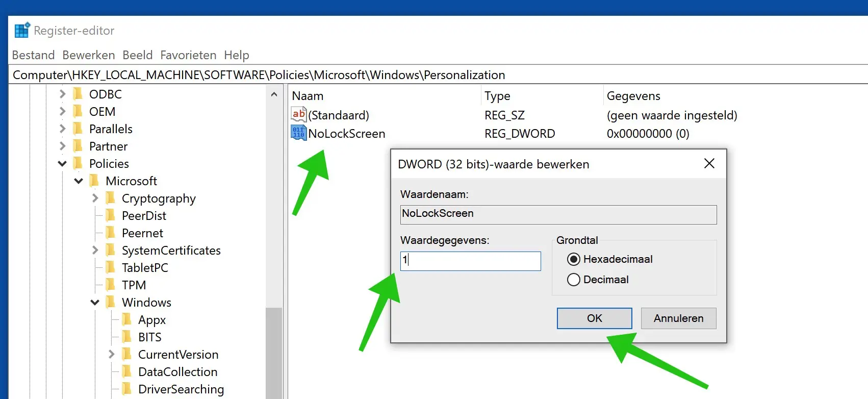Select the TabletPC key label

pyautogui.click(x=145, y=268)
